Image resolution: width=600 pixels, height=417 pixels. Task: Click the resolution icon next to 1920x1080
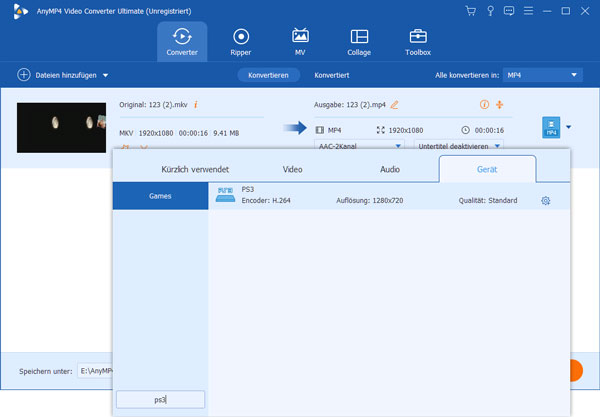(380, 130)
